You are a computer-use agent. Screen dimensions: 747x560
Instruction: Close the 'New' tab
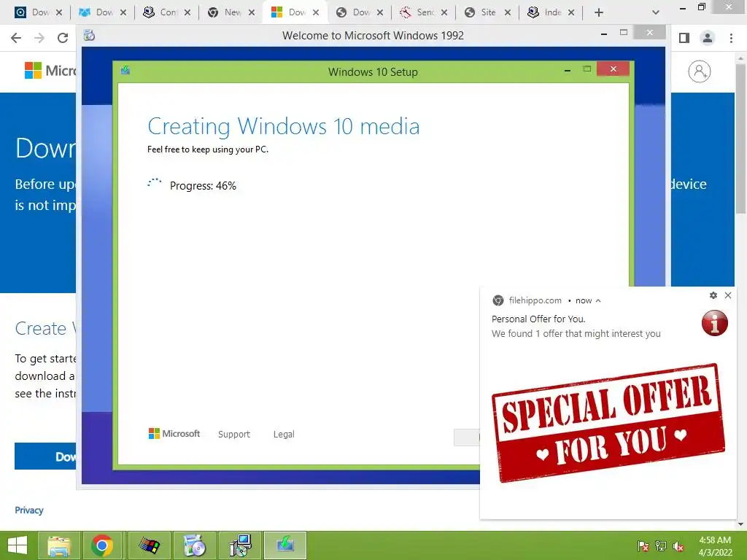252,12
